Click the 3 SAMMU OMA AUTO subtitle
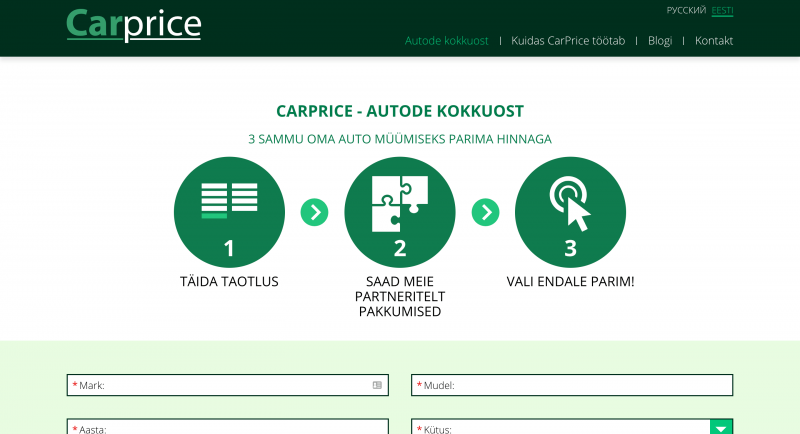 pyautogui.click(x=400, y=139)
